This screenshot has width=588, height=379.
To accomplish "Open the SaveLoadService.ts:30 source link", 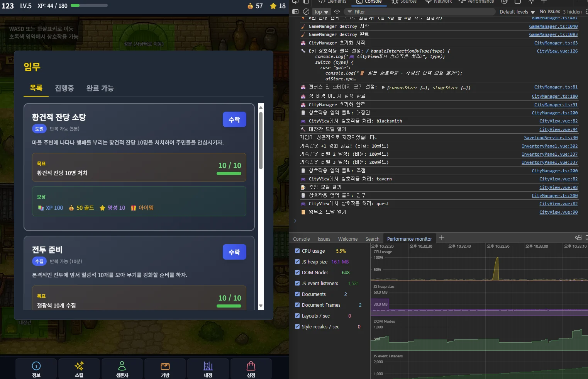I will (x=551, y=138).
